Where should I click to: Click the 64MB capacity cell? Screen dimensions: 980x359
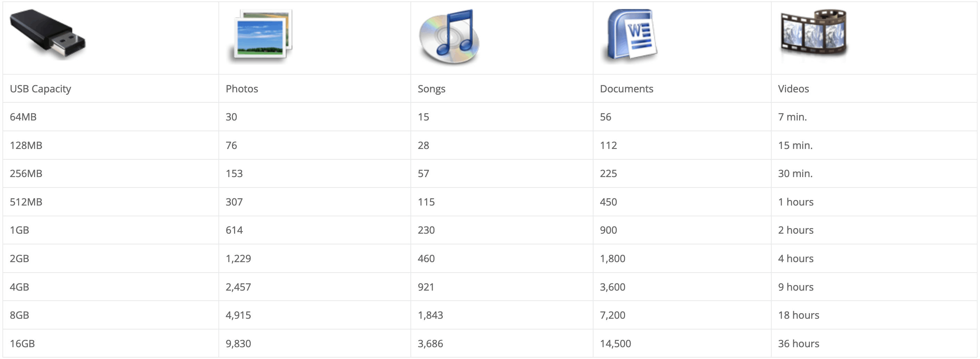[x=23, y=117]
